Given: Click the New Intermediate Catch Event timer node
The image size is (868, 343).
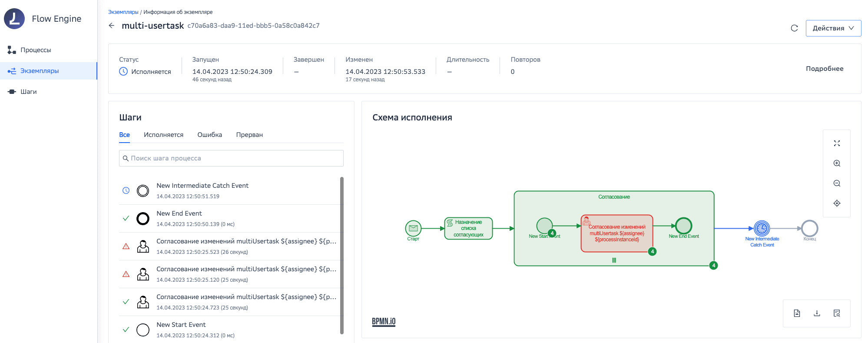Looking at the screenshot, I should (x=762, y=228).
